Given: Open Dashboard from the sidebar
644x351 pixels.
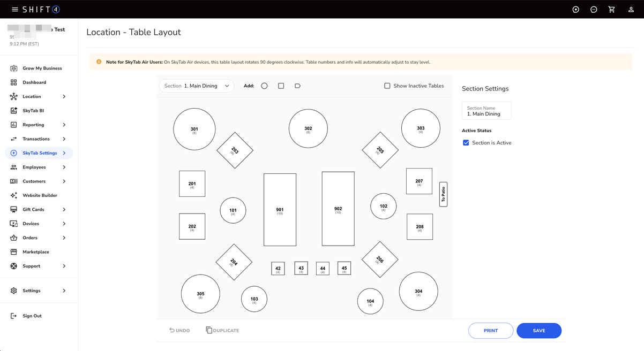Looking at the screenshot, I should pyautogui.click(x=34, y=82).
